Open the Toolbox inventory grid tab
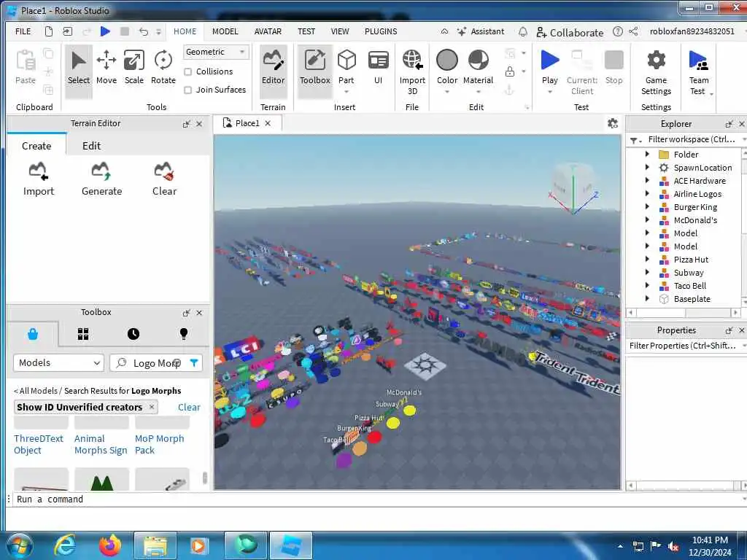 pos(83,334)
